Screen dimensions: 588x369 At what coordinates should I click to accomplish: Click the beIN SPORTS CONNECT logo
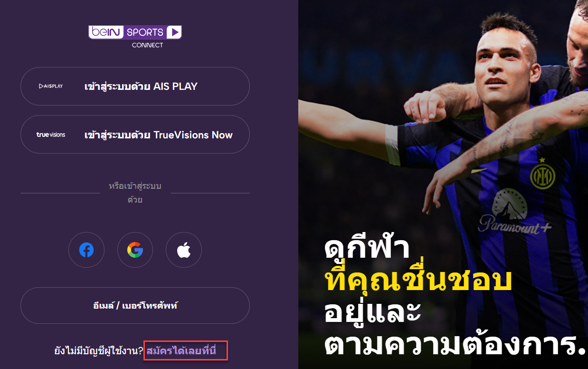tap(135, 37)
